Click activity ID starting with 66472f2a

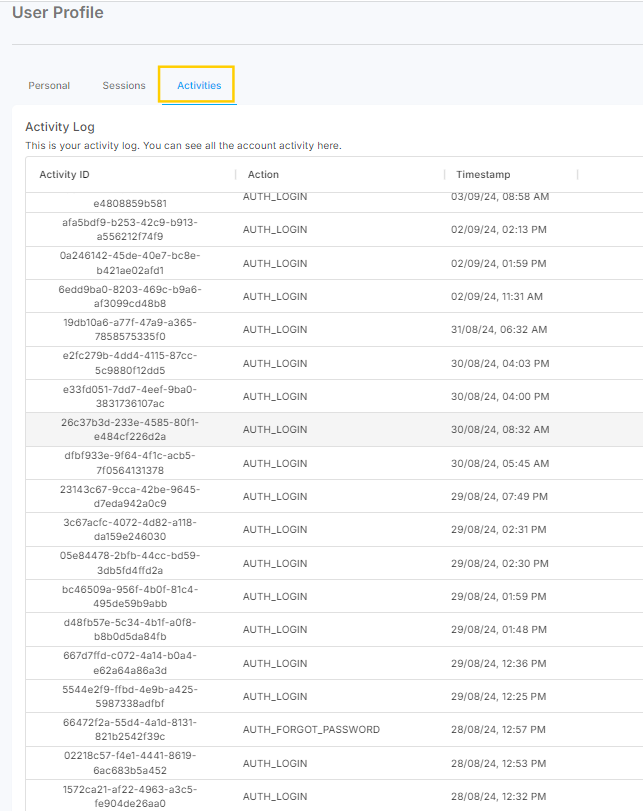click(x=130, y=730)
